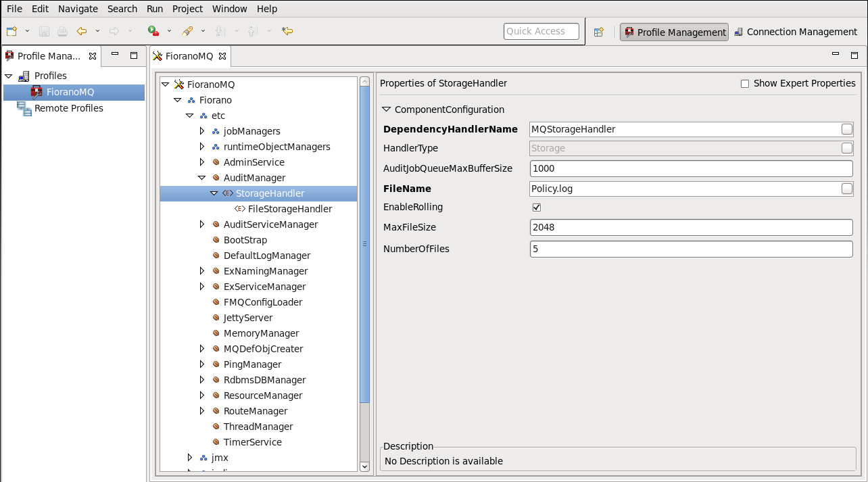Click the Save disk icon in toolbar
The height and width of the screenshot is (482, 868).
(44, 31)
